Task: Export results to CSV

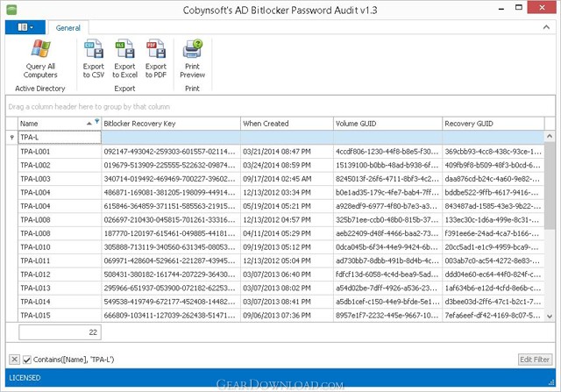Action: (x=94, y=59)
